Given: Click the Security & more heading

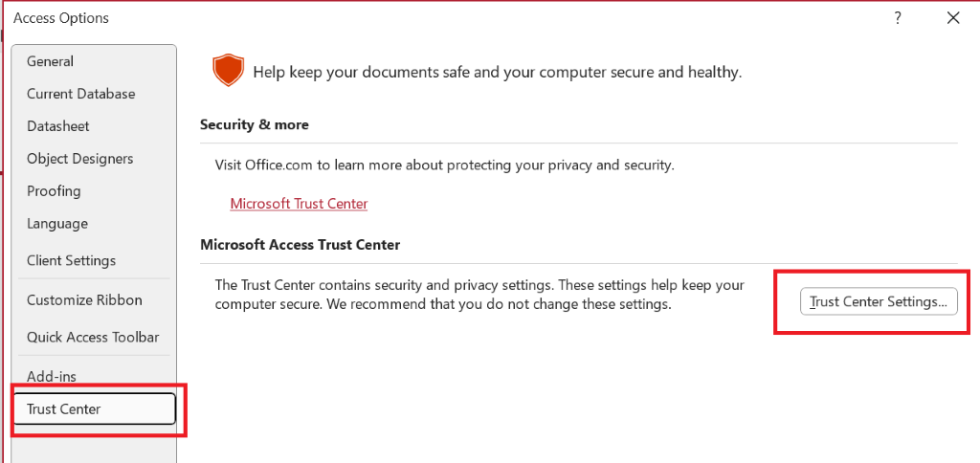Looking at the screenshot, I should click(255, 124).
